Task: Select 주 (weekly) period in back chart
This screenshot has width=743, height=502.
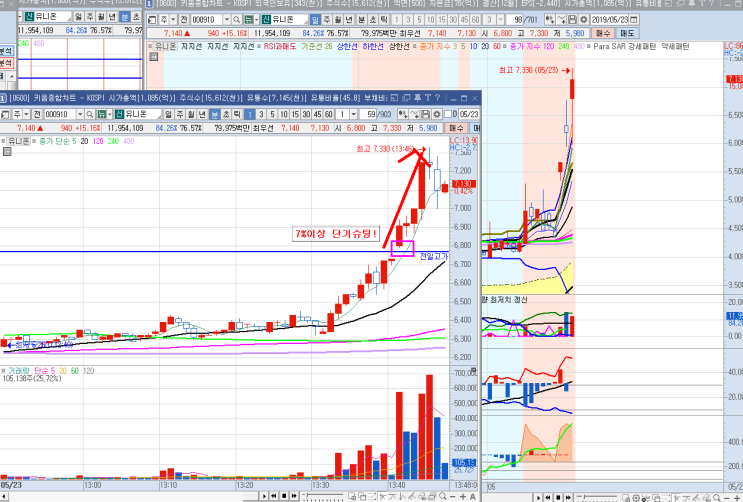Action: pyautogui.click(x=326, y=20)
